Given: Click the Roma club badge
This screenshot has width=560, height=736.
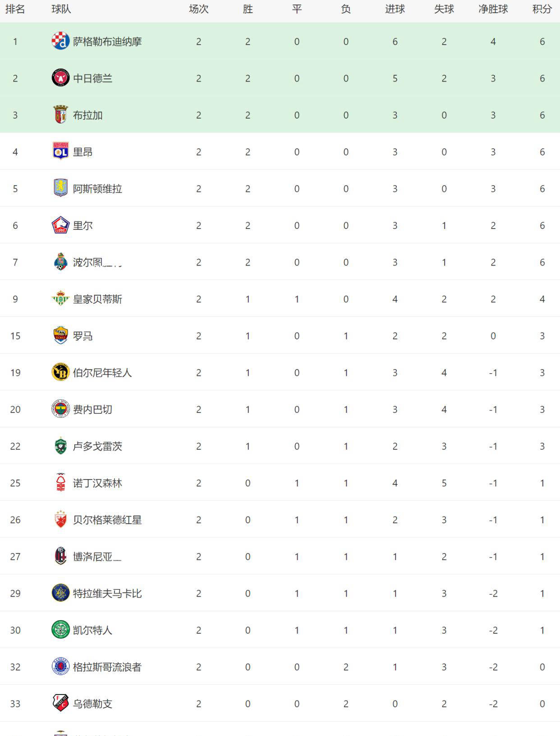Looking at the screenshot, I should coord(60,336).
